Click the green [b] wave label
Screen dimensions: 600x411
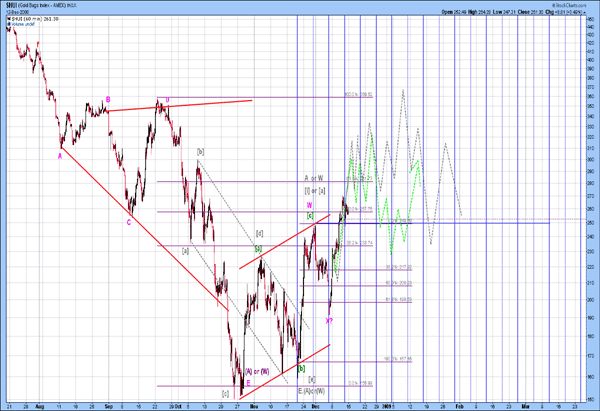tap(302, 369)
